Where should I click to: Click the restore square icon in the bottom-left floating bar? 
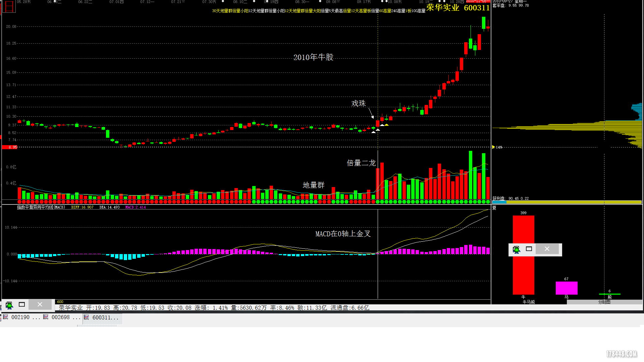(x=22, y=304)
